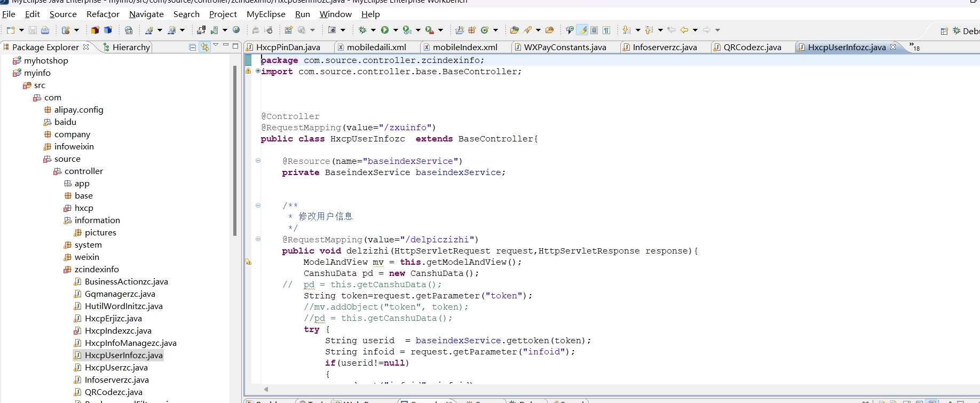
Task: Expand the folded import statements marker
Action: 258,71
